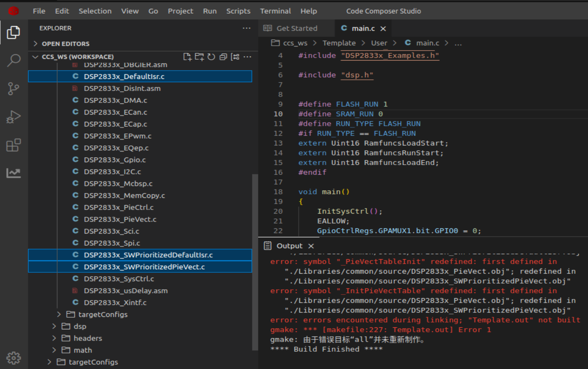
Task: Click the User breadcrumb
Action: pyautogui.click(x=379, y=43)
